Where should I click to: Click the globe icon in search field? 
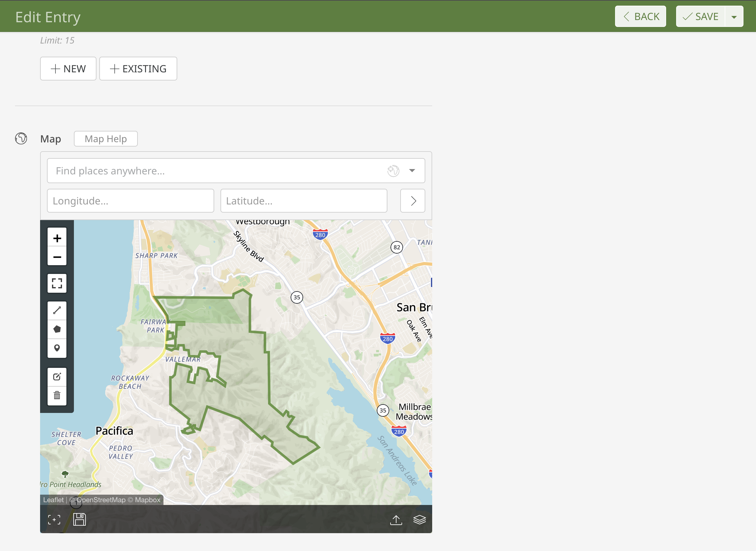(x=393, y=171)
